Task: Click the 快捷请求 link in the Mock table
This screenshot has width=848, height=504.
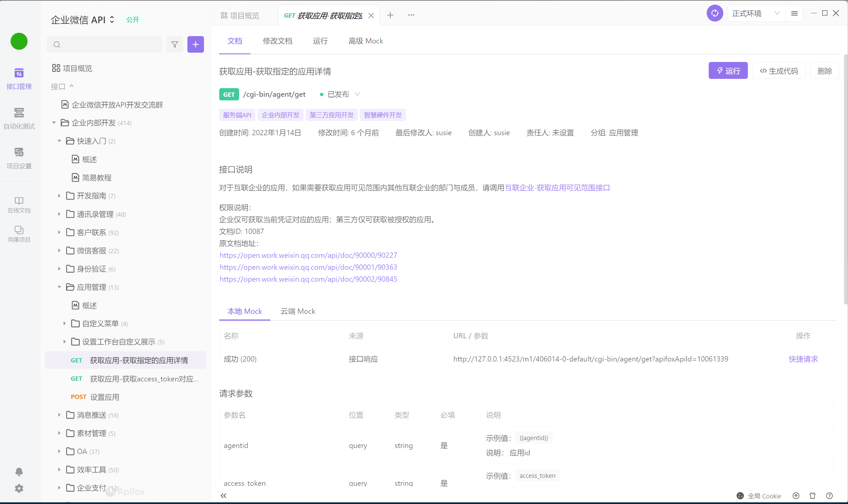Action: pyautogui.click(x=803, y=359)
